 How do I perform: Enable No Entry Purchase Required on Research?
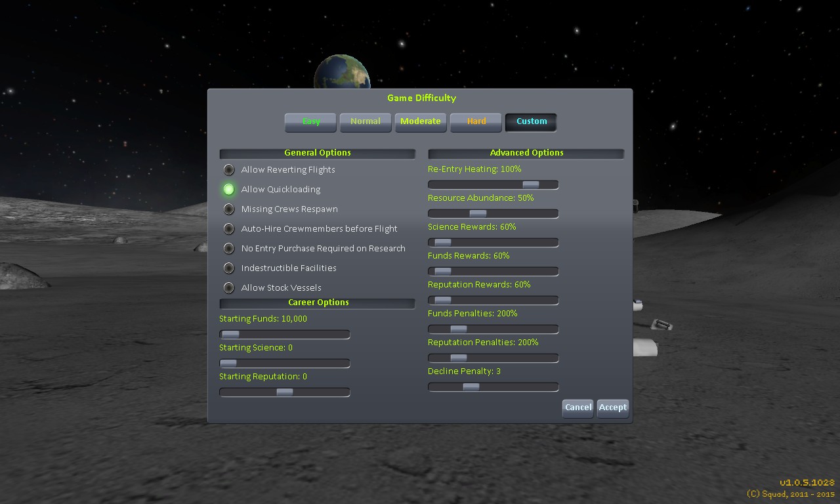coord(228,248)
